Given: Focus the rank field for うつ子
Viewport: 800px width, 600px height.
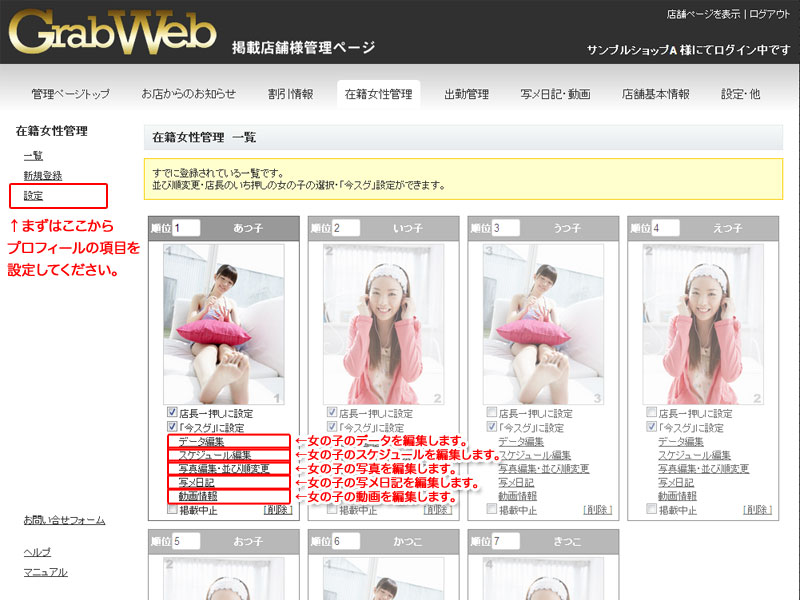Looking at the screenshot, I should [x=506, y=228].
